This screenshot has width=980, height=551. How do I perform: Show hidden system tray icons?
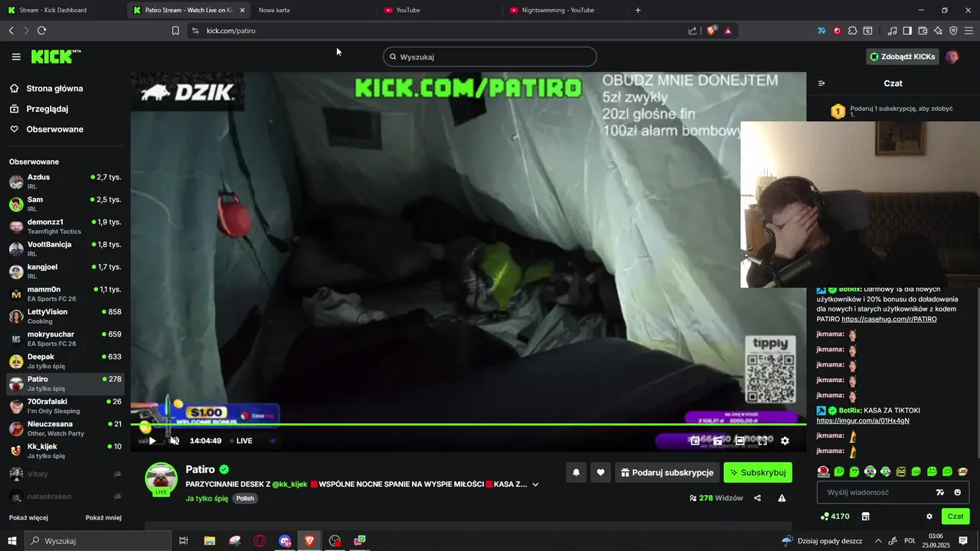pyautogui.click(x=878, y=541)
